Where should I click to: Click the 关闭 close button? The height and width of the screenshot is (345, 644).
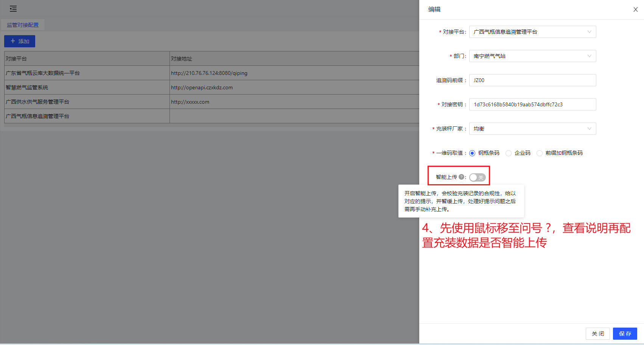click(x=597, y=334)
